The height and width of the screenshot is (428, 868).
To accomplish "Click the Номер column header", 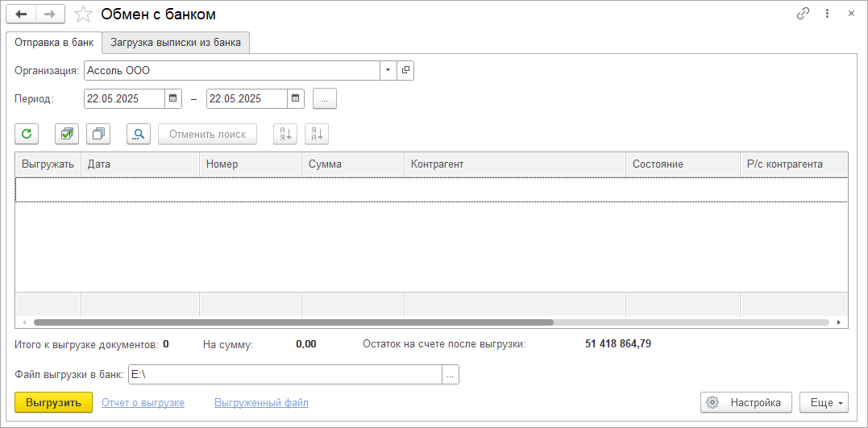I will (x=250, y=164).
